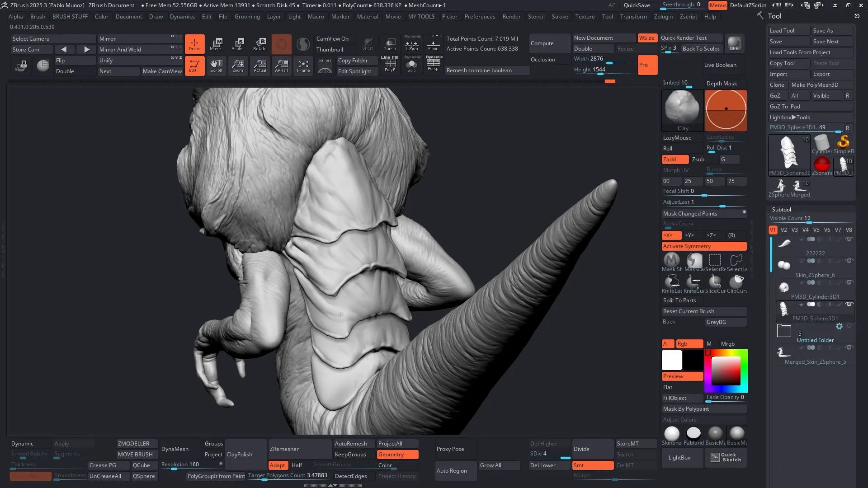Screen dimensions: 868x488
Task: Select the KnifeLasso brush icon
Action: (x=672, y=282)
